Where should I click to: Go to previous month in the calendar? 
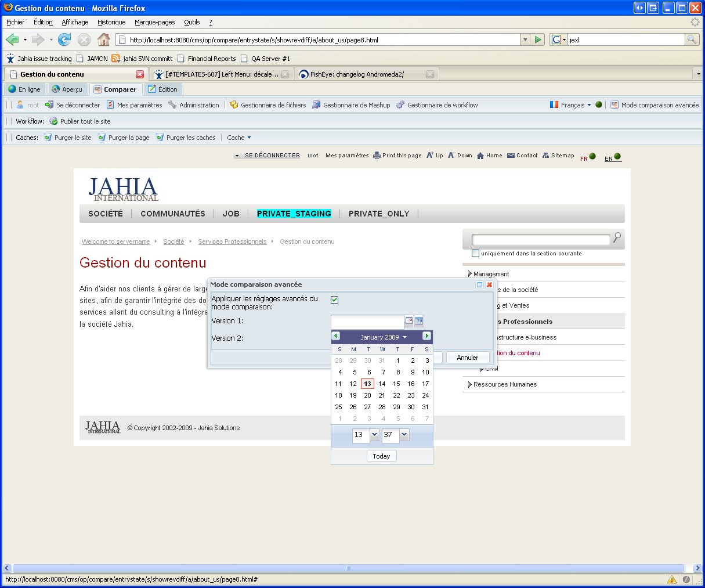(x=336, y=336)
